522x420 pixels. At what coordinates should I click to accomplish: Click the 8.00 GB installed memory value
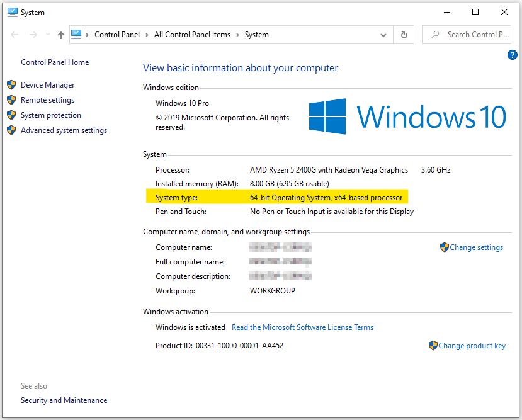(290, 184)
